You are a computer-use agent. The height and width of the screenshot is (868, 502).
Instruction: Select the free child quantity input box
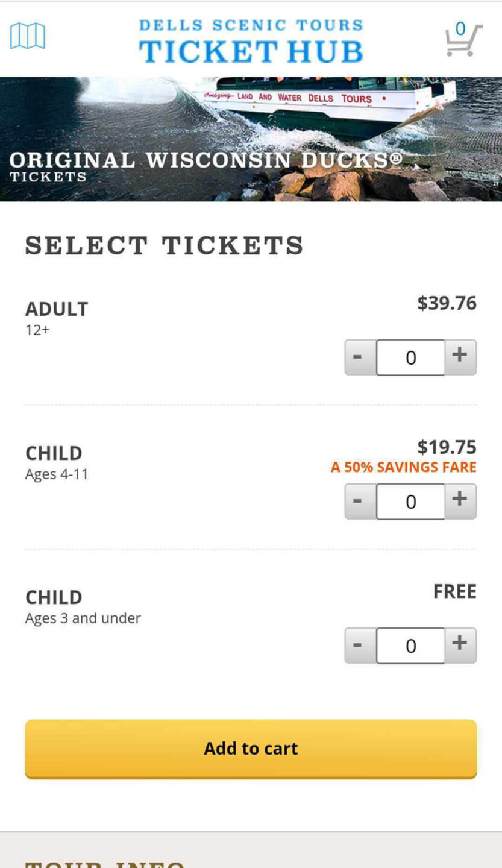point(410,646)
